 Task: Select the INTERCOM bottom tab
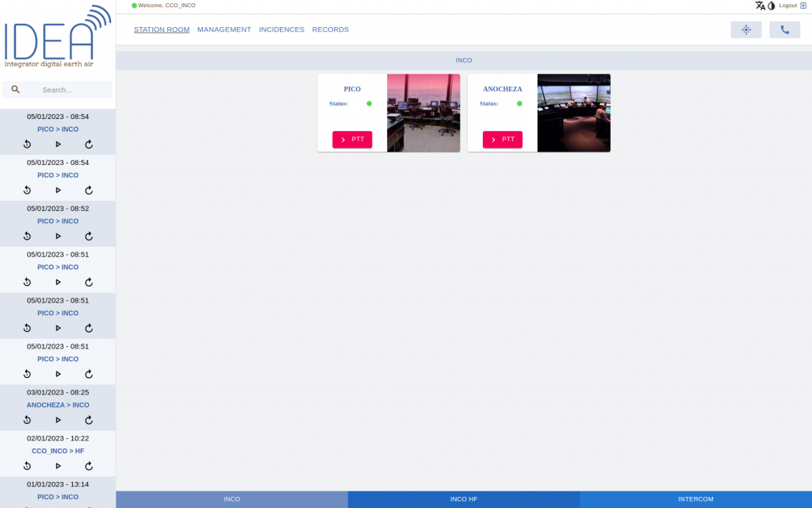695,499
